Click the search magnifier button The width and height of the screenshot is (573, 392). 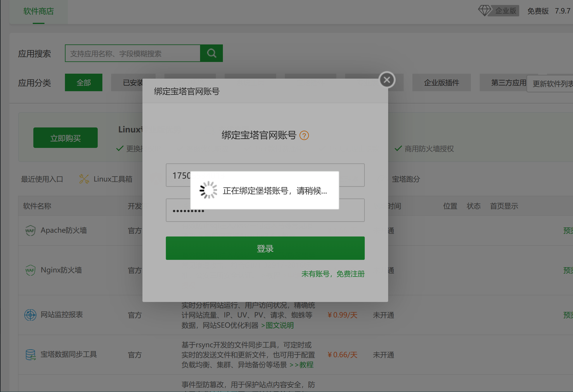coord(211,53)
